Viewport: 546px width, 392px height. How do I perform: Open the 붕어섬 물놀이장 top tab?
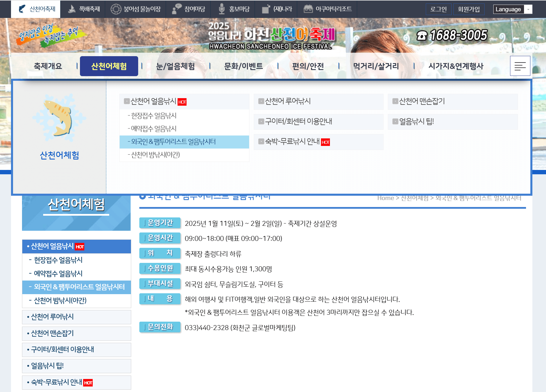(136, 9)
